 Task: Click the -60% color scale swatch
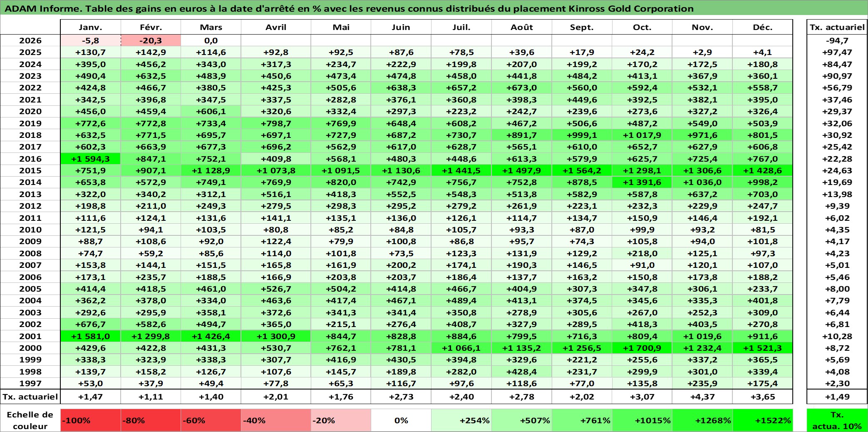click(211, 420)
